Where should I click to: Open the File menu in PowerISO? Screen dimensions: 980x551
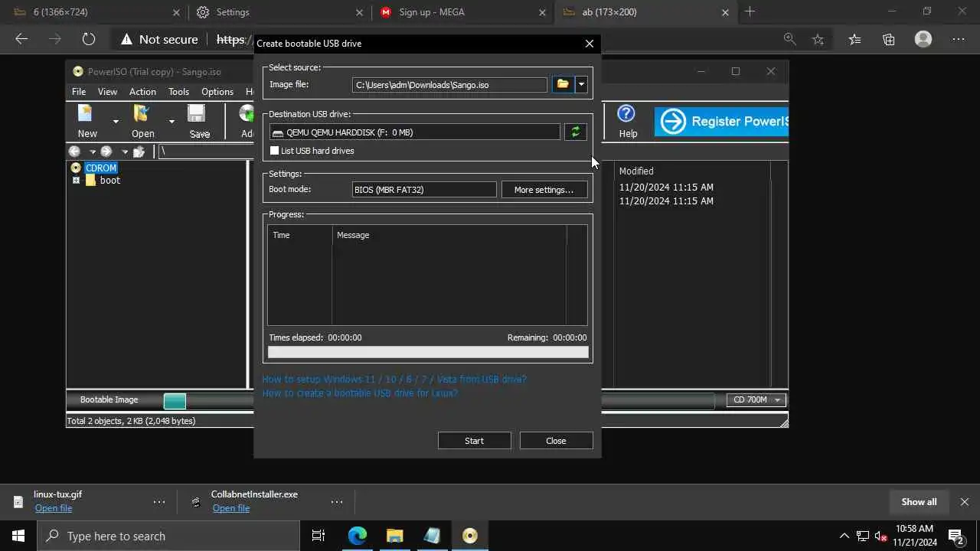(x=79, y=91)
